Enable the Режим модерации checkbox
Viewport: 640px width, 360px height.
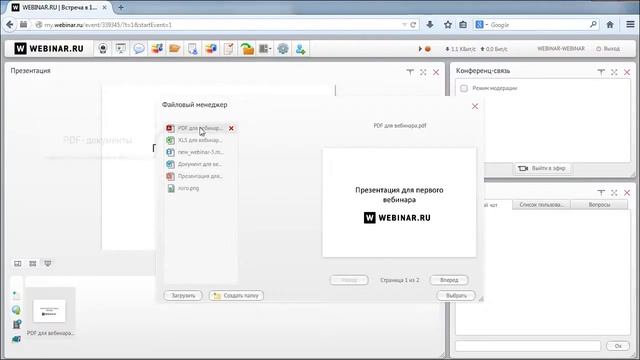pyautogui.click(x=464, y=88)
